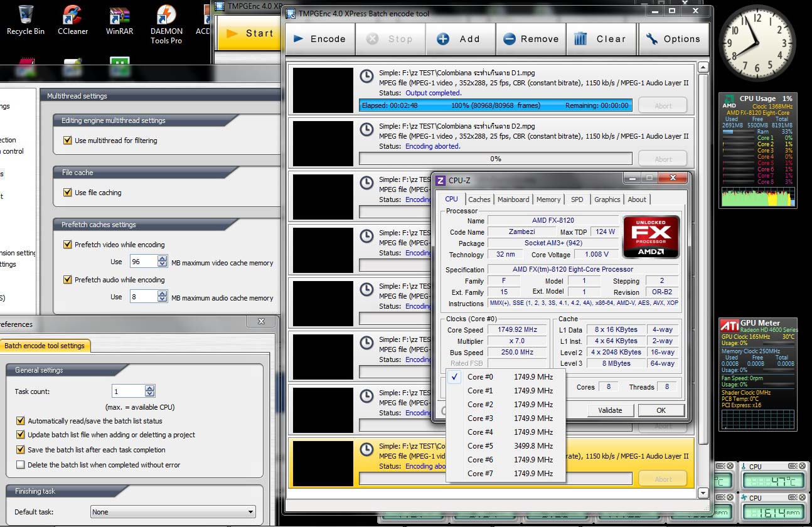Close the CPU temperature gadget showing 47°C
812x527 pixels.
click(801, 466)
